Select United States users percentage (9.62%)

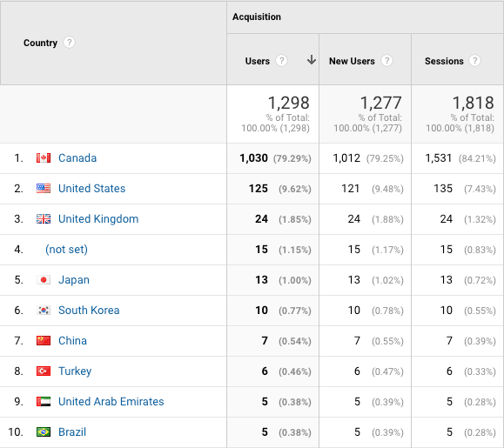coord(295,189)
